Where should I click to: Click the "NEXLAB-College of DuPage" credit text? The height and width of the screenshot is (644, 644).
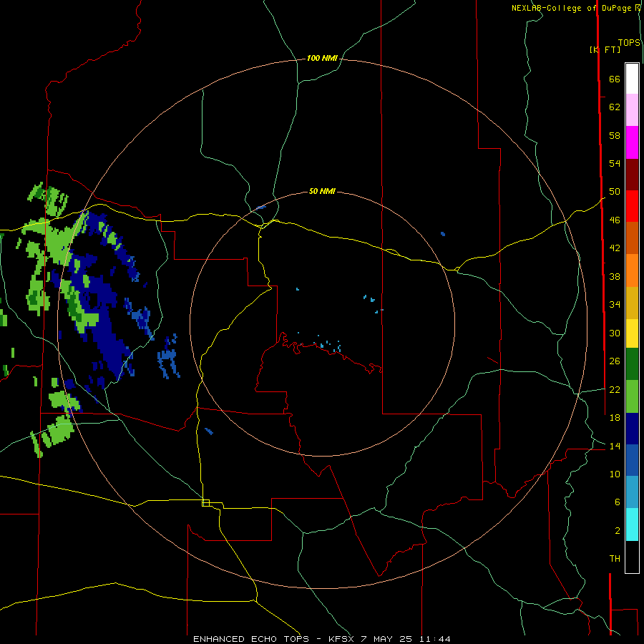pos(572,8)
